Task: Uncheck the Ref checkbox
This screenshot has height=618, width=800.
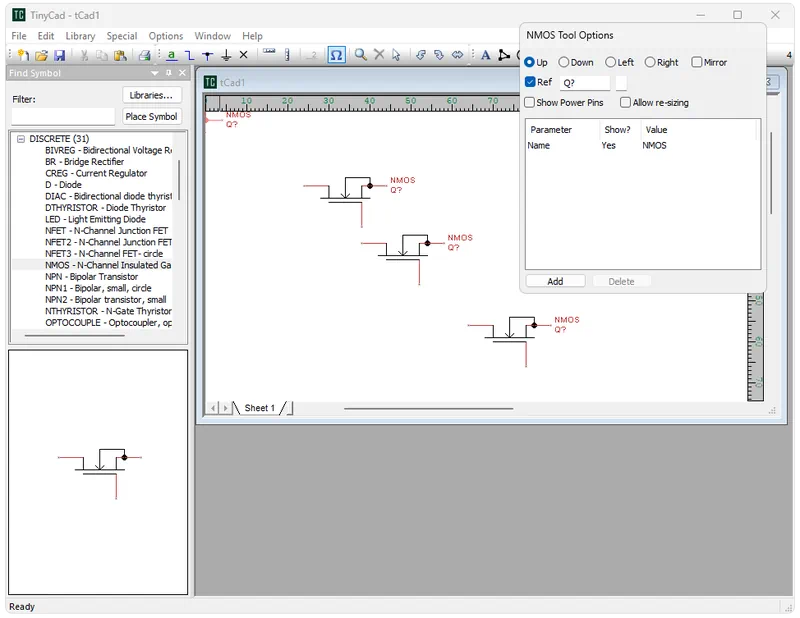Action: pyautogui.click(x=530, y=82)
